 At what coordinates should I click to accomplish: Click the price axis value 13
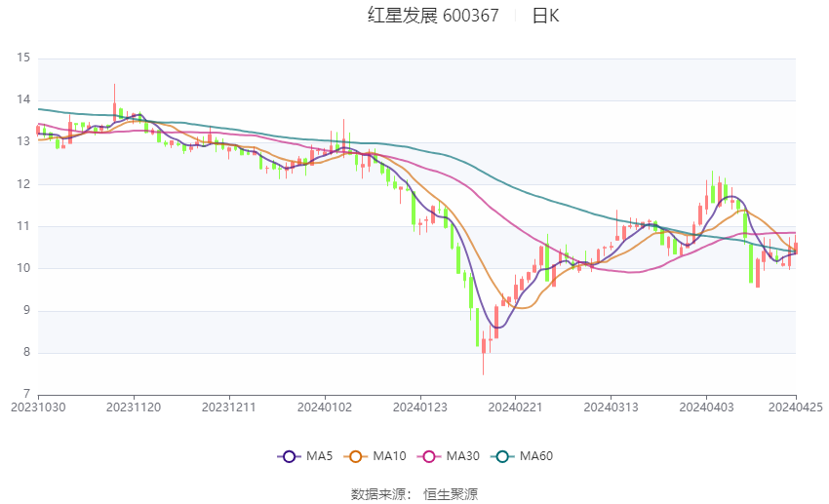(x=23, y=141)
